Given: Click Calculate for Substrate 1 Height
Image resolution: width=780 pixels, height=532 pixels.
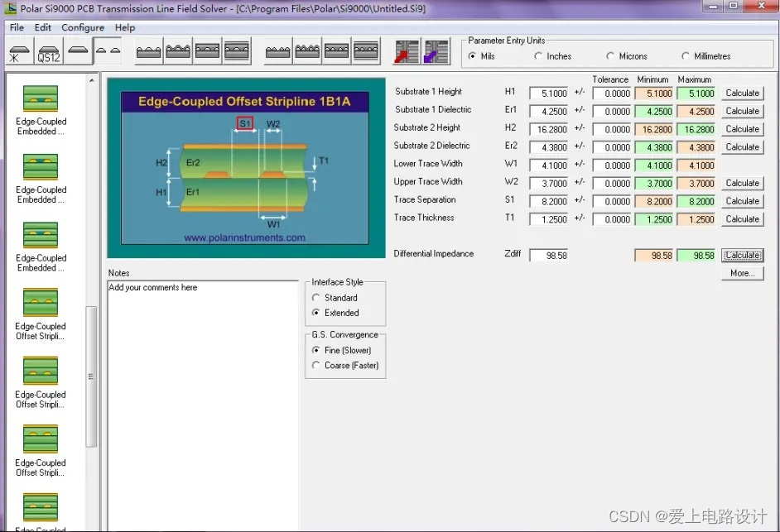Looking at the screenshot, I should [x=742, y=93].
